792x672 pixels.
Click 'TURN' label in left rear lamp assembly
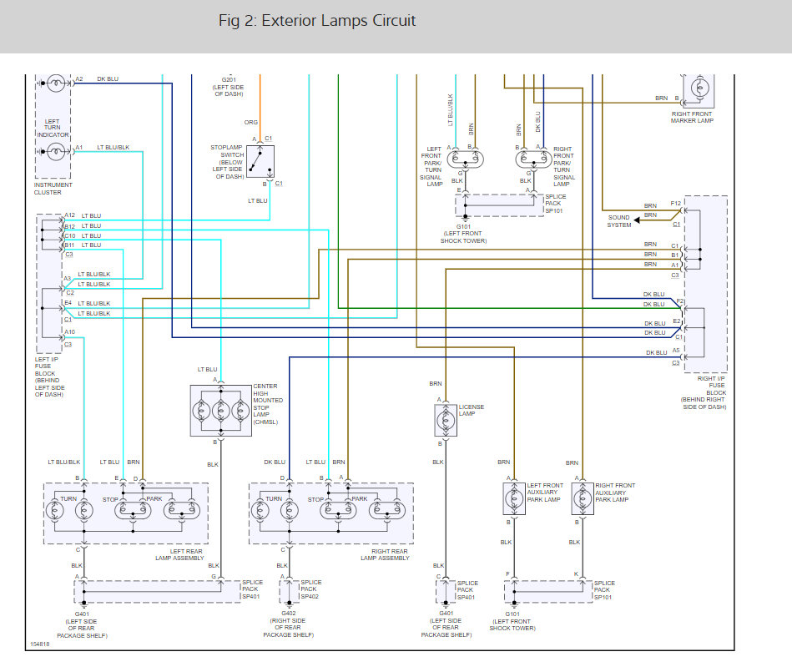click(x=68, y=498)
